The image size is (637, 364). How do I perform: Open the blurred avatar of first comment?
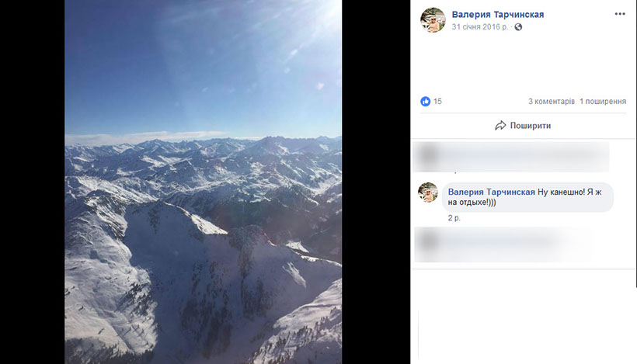click(x=427, y=155)
